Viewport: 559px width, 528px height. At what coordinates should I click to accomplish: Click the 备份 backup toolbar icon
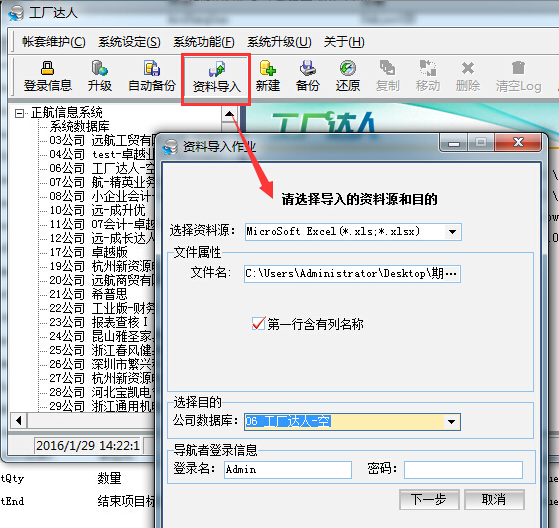click(307, 76)
